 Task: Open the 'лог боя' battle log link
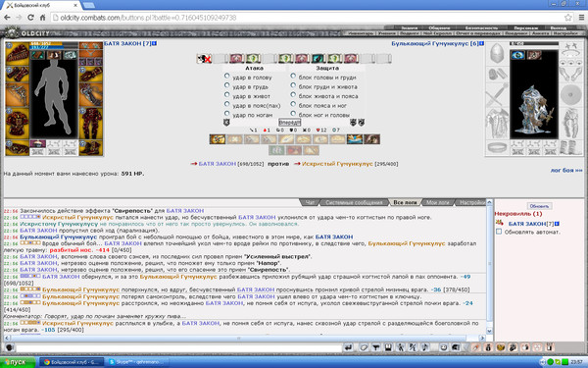point(566,170)
